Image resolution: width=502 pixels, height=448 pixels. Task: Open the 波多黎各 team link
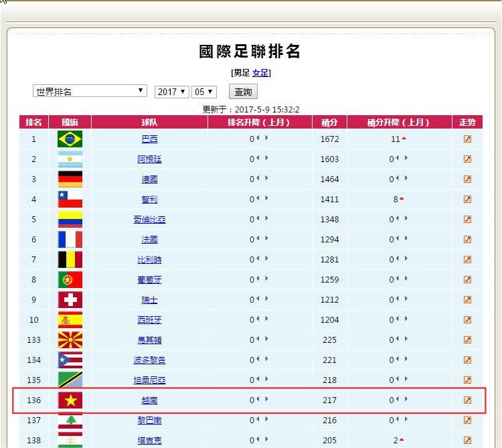click(x=149, y=360)
